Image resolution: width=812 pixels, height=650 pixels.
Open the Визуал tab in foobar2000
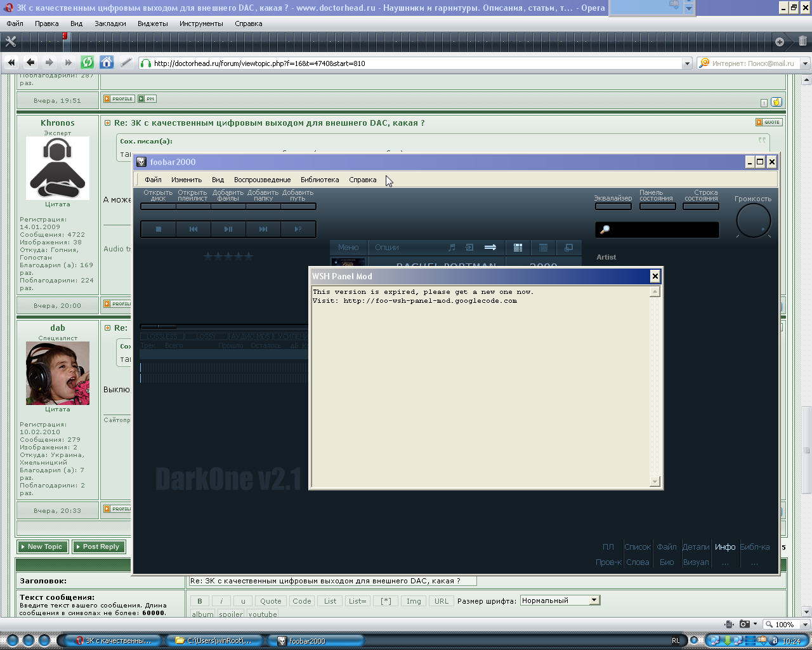(x=696, y=562)
